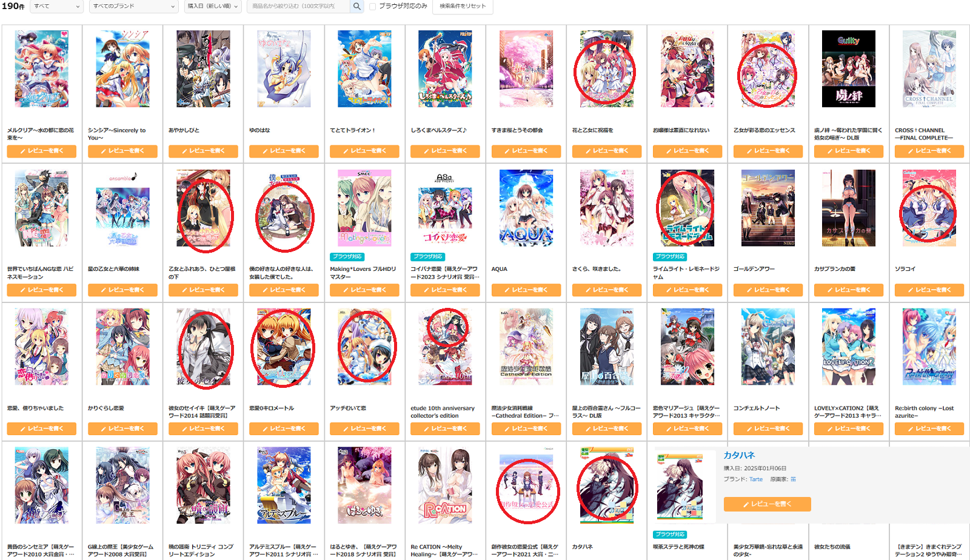Toggle the ブラウザ対応のみ checkbox

(372, 7)
